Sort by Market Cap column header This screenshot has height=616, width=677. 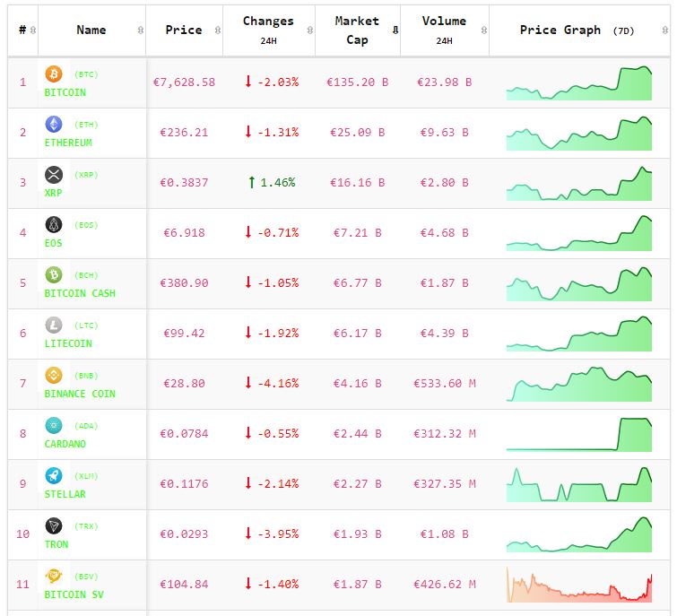[357, 30]
